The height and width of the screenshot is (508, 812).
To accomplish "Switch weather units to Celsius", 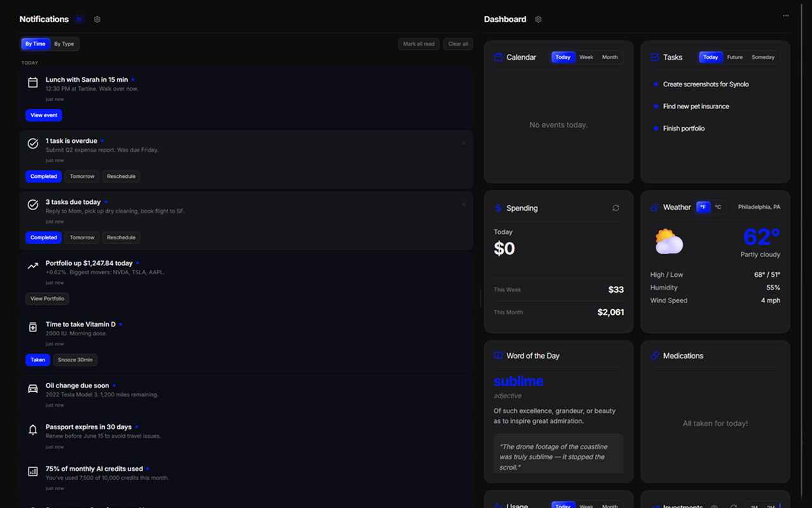I will (x=717, y=207).
